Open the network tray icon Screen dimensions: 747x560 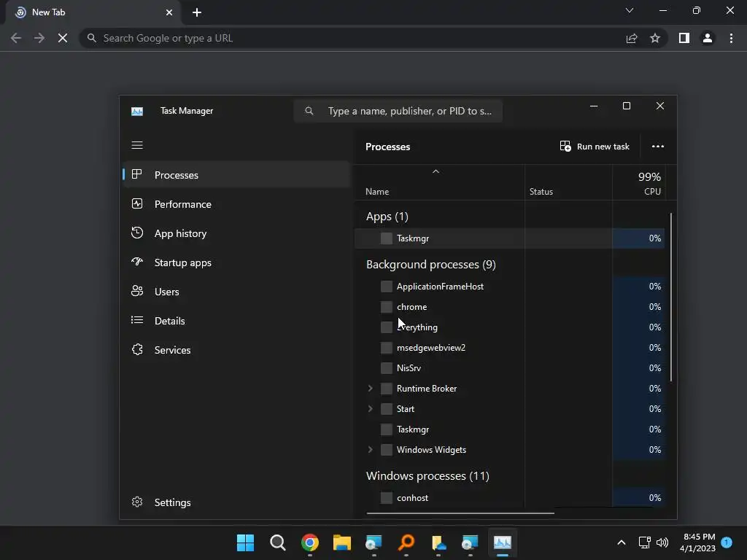(x=645, y=542)
